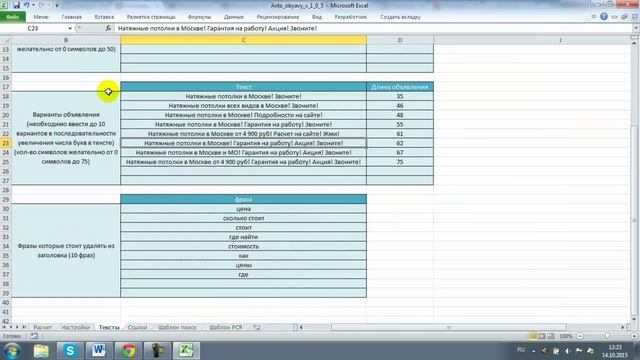Open the Рецензирование ribbon tab
The image size is (640, 360).
click(x=278, y=17)
